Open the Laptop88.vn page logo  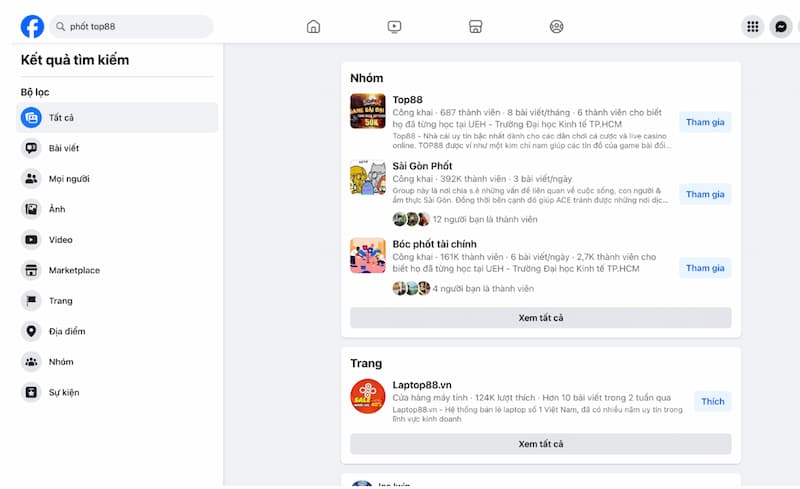point(368,397)
